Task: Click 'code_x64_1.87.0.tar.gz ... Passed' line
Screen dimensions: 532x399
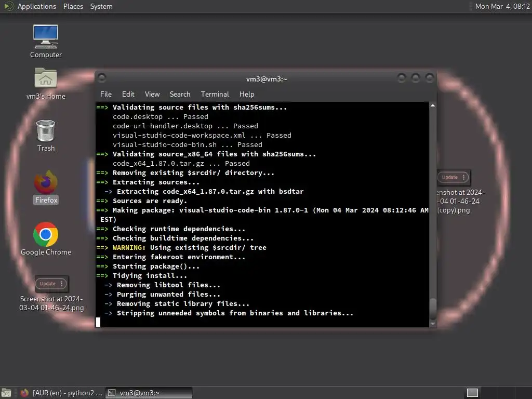Action: (181, 164)
